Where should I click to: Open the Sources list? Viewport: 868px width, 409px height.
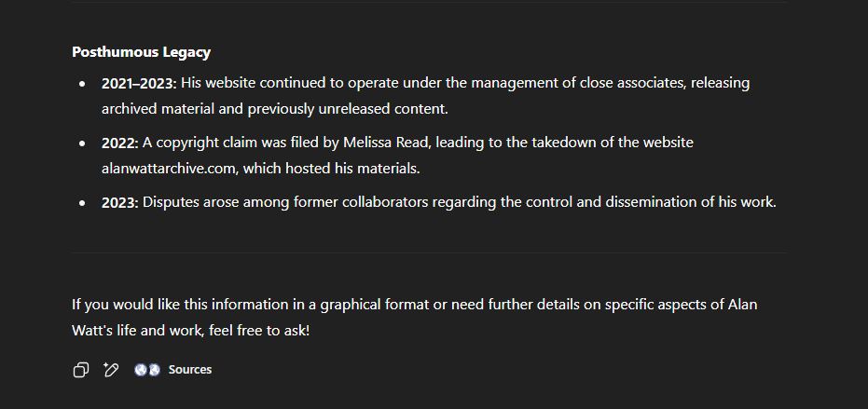(190, 370)
